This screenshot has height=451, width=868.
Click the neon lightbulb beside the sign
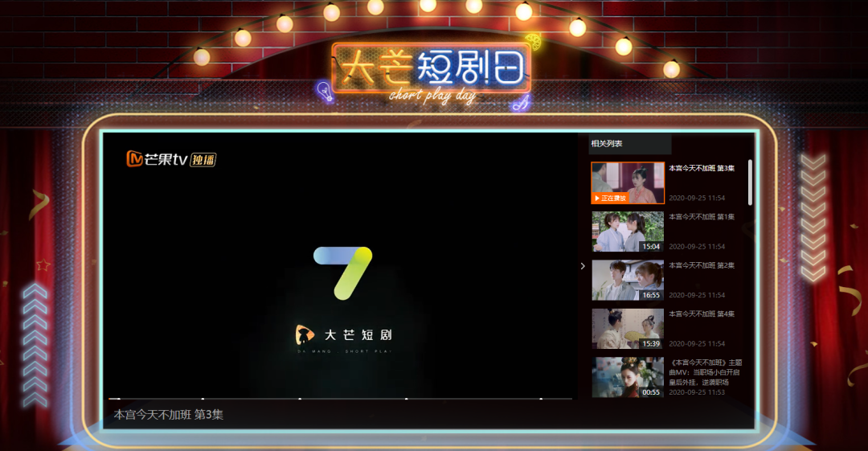click(324, 91)
